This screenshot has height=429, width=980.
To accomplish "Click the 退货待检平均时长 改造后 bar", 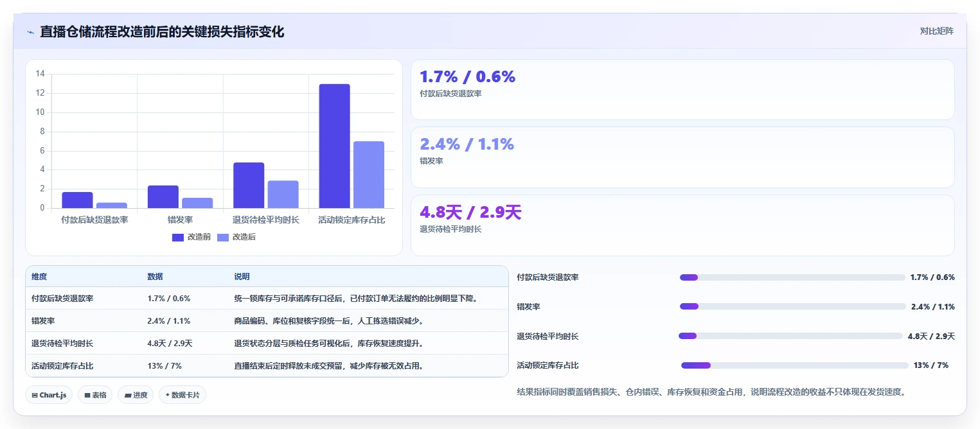I will click(x=283, y=194).
